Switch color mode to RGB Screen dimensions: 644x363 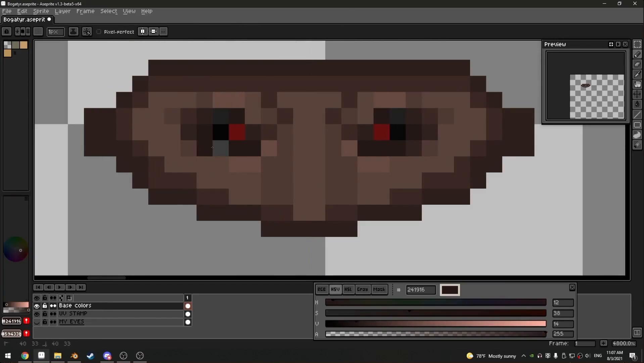click(321, 289)
